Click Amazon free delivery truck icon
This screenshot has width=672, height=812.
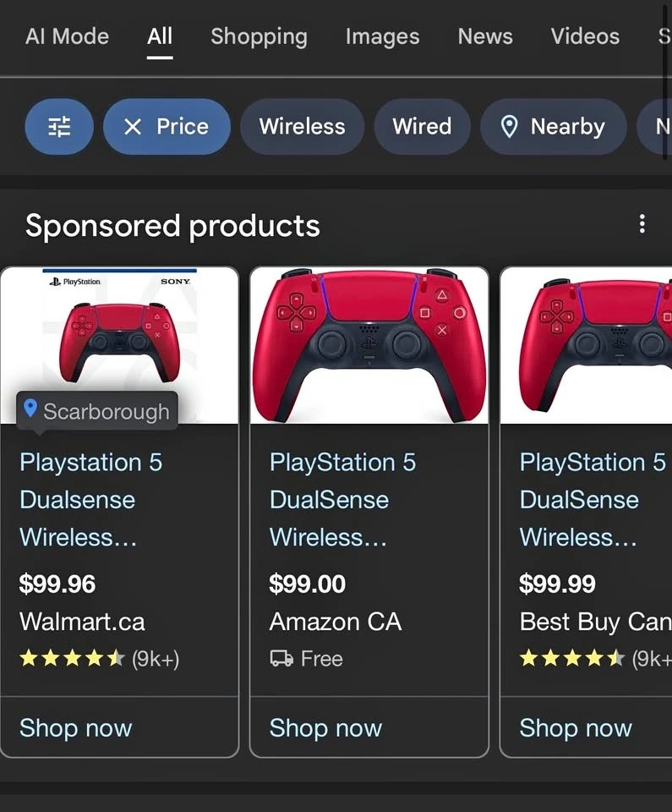pyautogui.click(x=281, y=659)
